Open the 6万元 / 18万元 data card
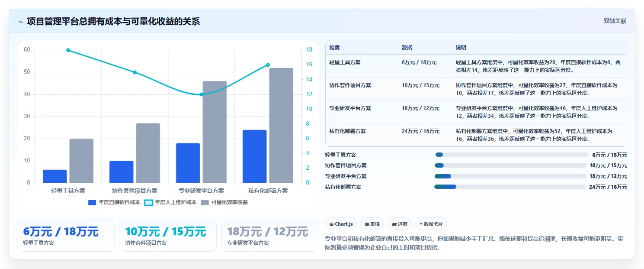Screen dimensions: 644x269 (x=66, y=236)
